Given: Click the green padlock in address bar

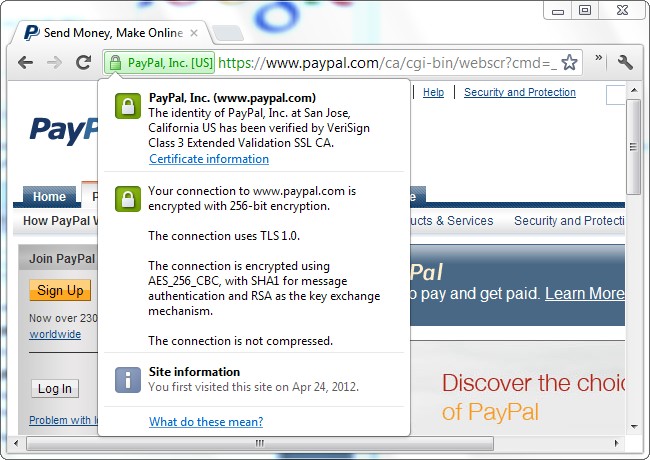Looking at the screenshot, I should coord(115,63).
